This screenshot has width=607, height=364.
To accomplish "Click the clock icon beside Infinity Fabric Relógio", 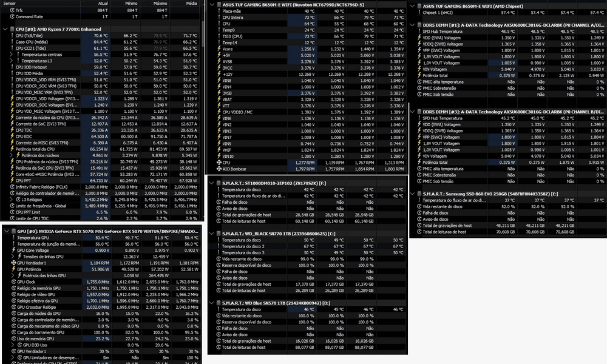I will pos(12,187).
